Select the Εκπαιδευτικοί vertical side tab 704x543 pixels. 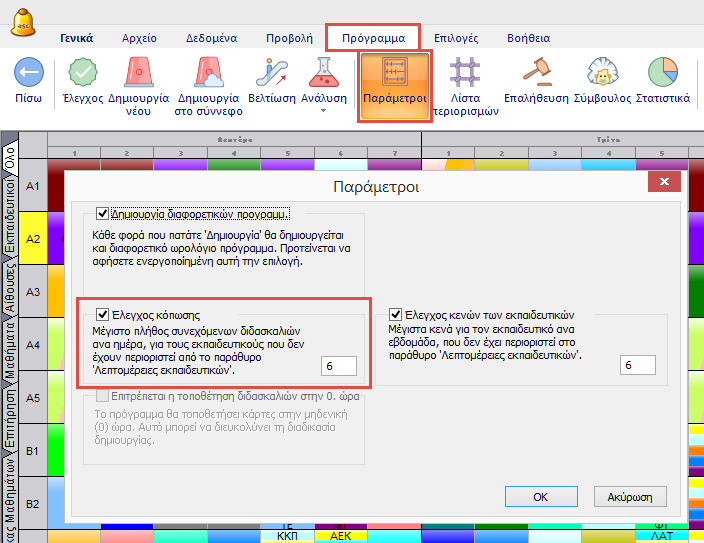point(9,219)
